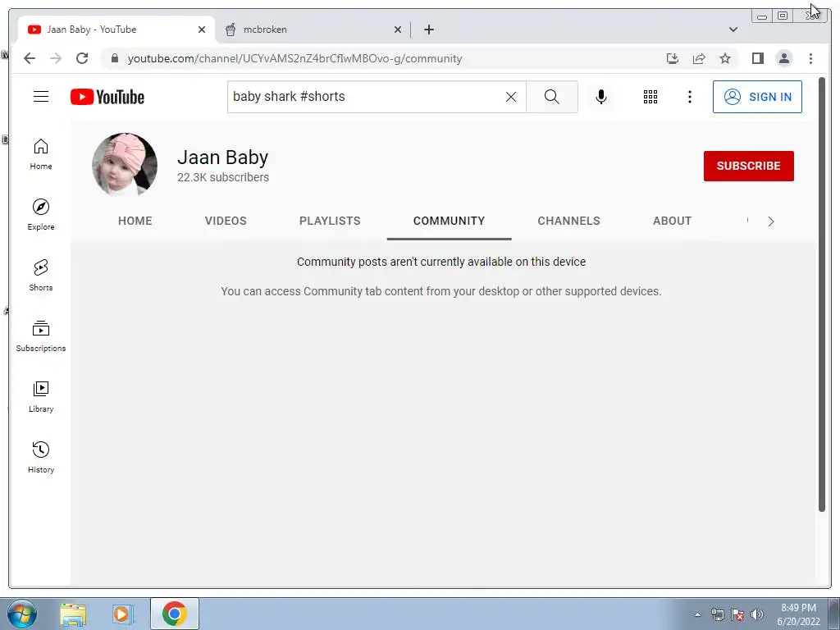Image resolution: width=840 pixels, height=630 pixels.
Task: Open Library in the sidebar
Action: [x=41, y=396]
